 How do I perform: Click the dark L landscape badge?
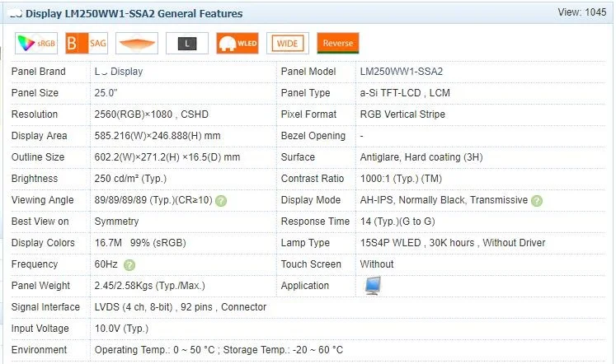pyautogui.click(x=186, y=43)
